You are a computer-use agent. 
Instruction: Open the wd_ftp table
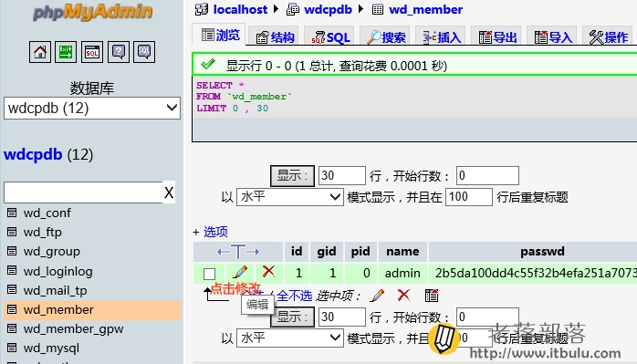click(x=43, y=232)
